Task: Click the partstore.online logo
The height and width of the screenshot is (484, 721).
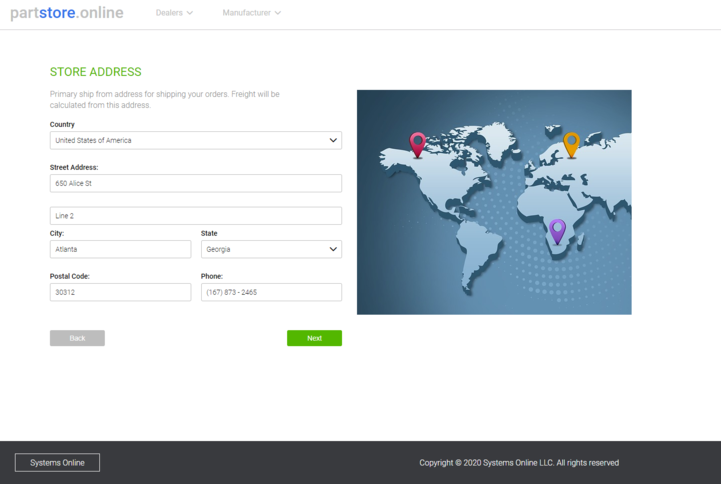Action: (67, 13)
